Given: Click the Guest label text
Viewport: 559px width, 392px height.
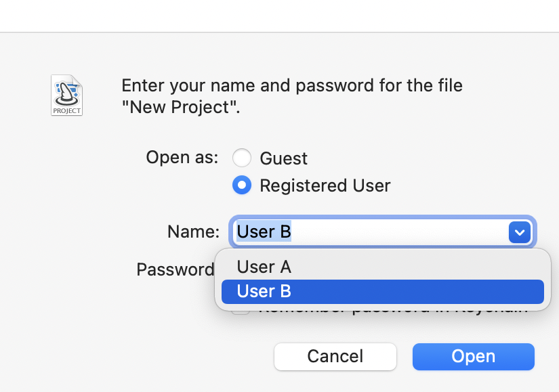Looking at the screenshot, I should tap(283, 158).
